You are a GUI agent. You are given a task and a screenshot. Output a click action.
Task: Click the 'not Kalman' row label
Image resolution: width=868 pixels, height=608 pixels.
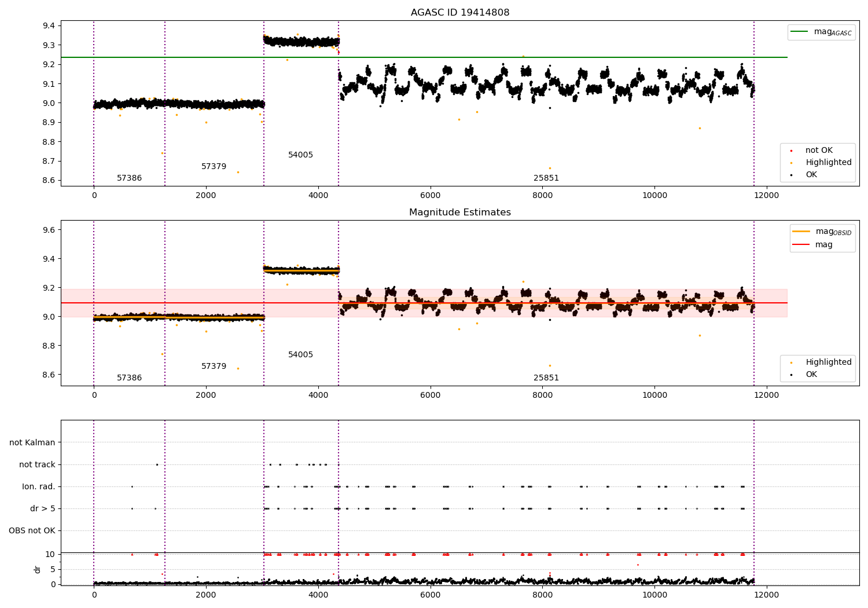coord(32,443)
